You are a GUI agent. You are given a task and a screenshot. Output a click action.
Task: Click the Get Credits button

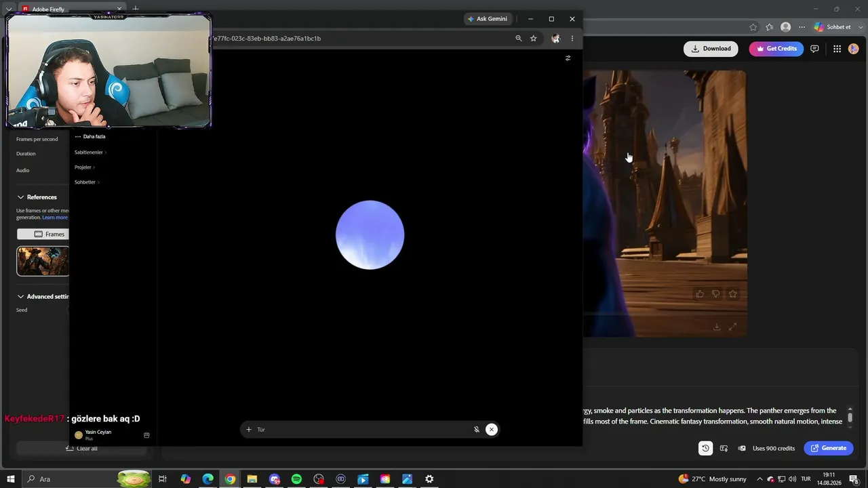click(776, 49)
